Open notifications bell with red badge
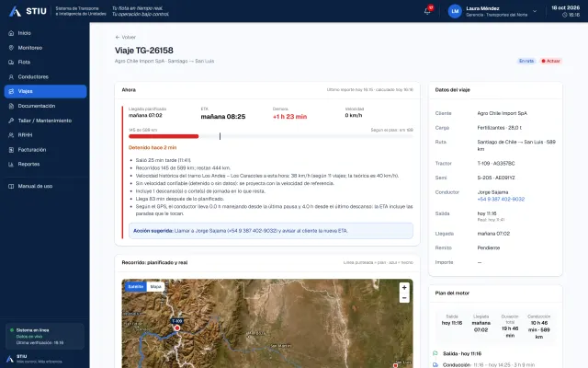 (x=427, y=11)
